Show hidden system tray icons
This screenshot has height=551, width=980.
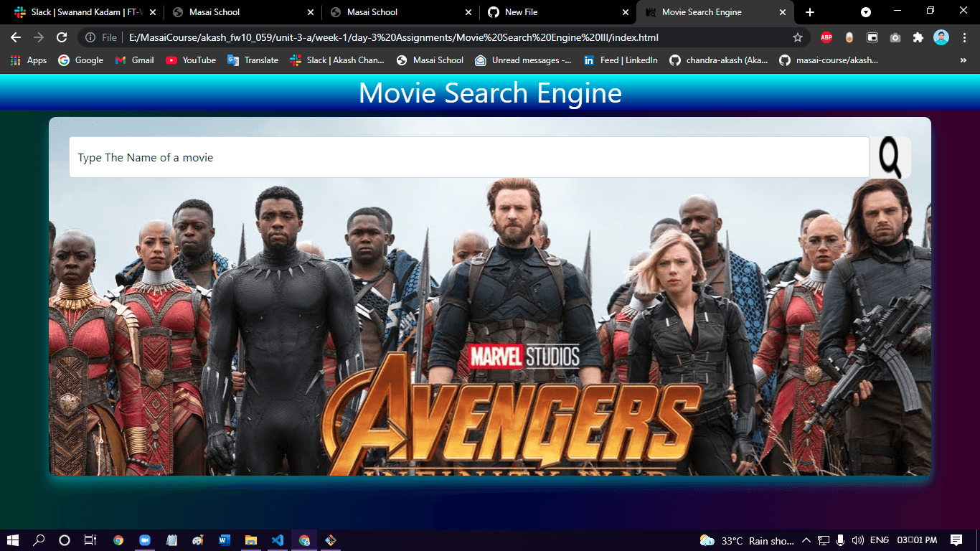(x=806, y=540)
